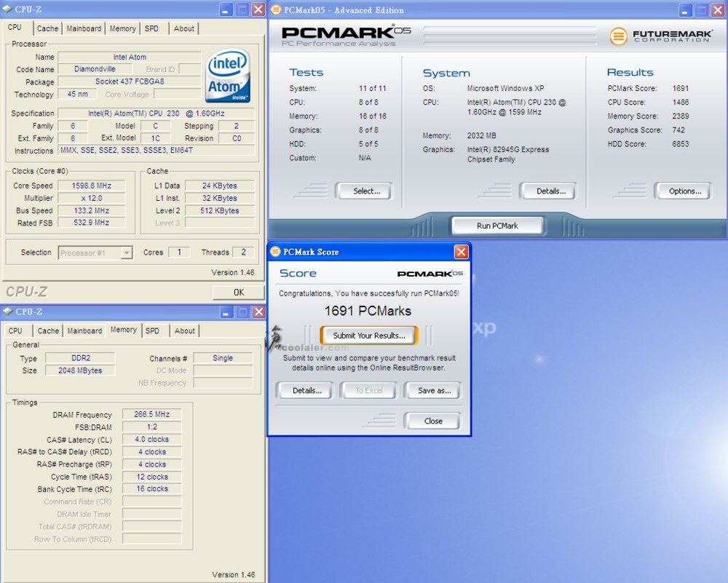Close the PCMark Score dialog with X
This screenshot has width=728, height=583.
(x=461, y=252)
